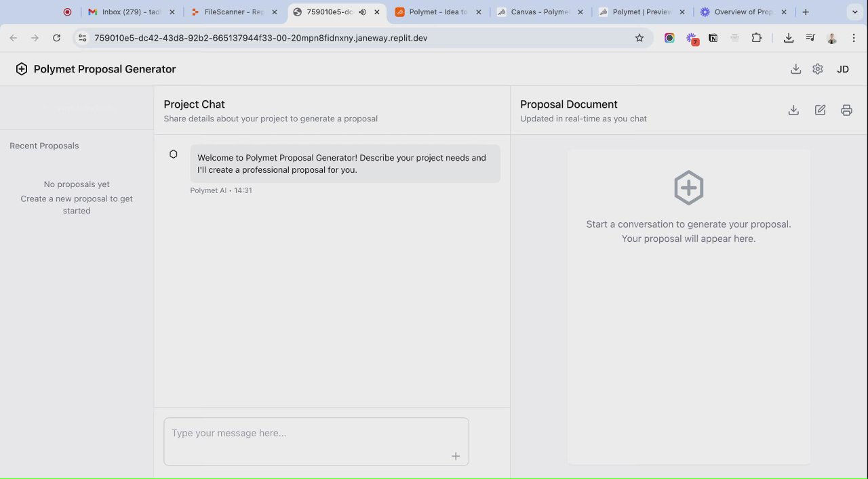Click the 'Recent Proposals' sidebar heading
This screenshot has width=868, height=479.
(x=44, y=146)
